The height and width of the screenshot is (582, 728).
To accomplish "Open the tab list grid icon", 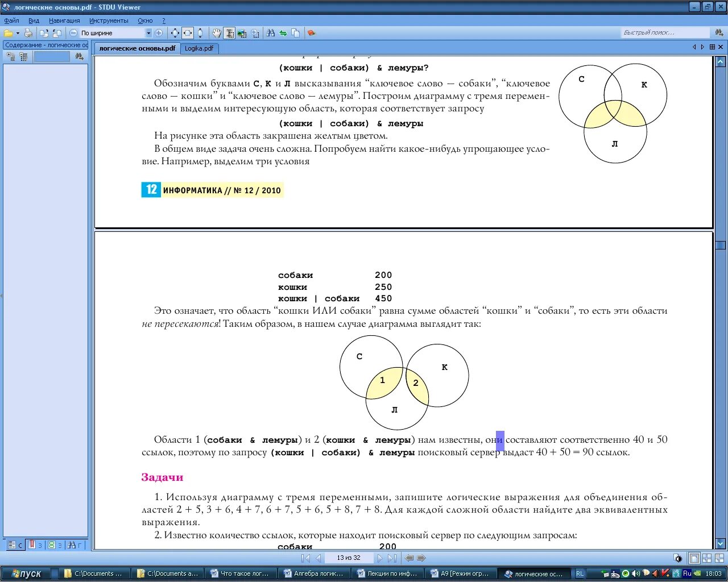I will tap(712, 47).
